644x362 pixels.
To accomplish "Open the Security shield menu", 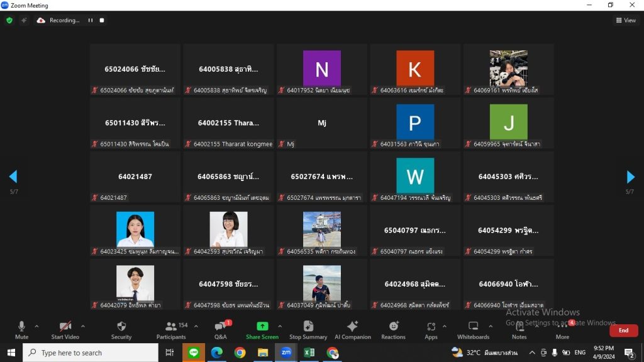I will click(x=121, y=331).
